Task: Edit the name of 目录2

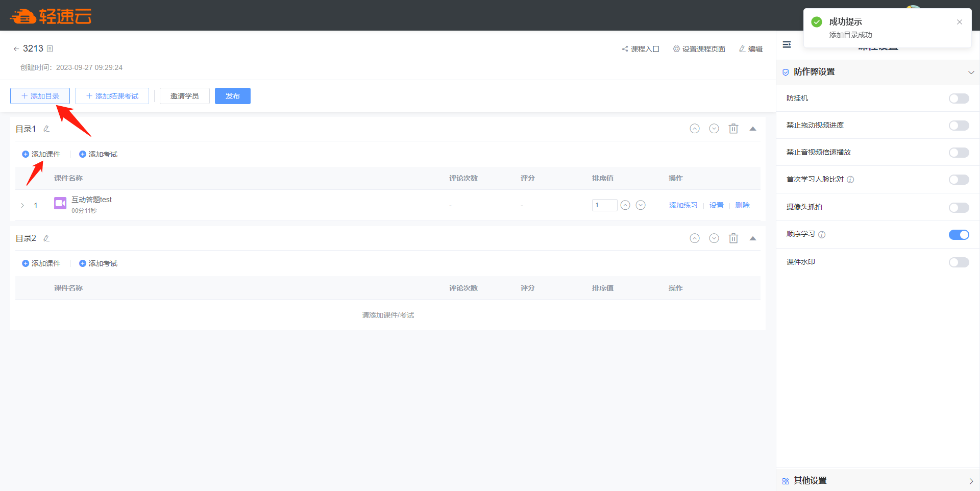Action: 46,238
